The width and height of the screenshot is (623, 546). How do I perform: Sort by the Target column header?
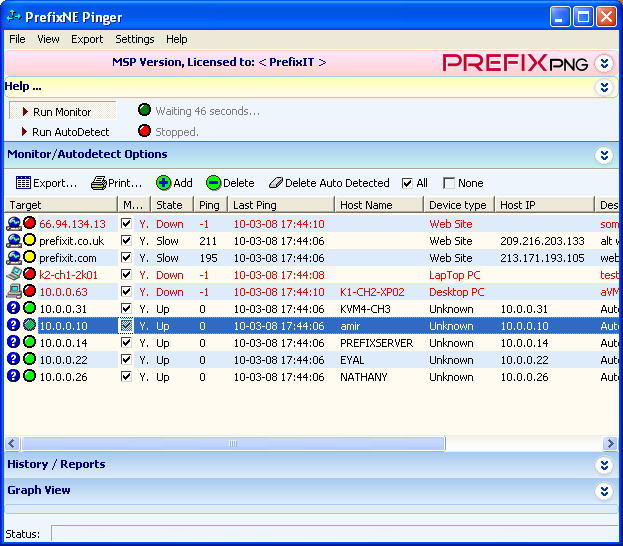coord(61,205)
